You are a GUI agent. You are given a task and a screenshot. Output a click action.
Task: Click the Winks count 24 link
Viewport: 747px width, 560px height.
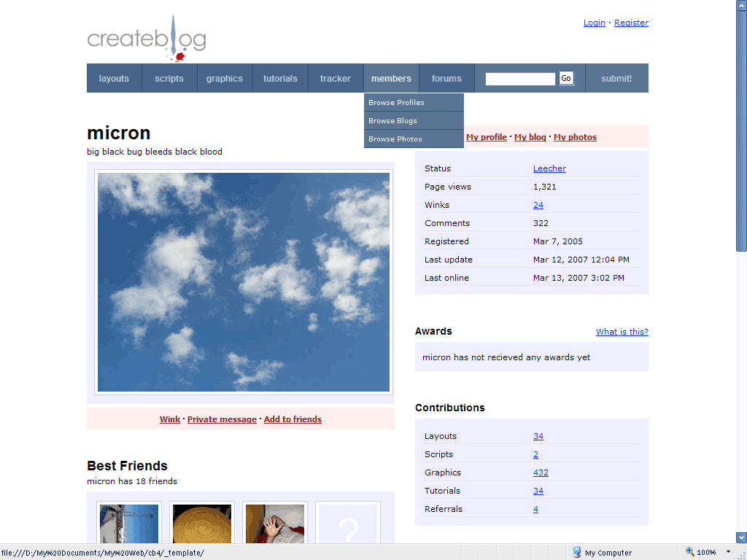coord(538,205)
